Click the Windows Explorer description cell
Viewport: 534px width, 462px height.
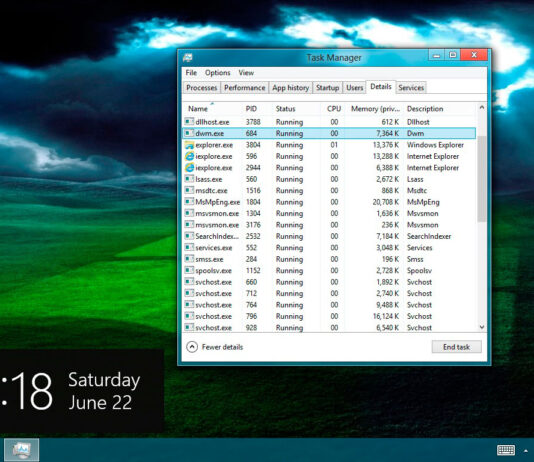coord(435,145)
